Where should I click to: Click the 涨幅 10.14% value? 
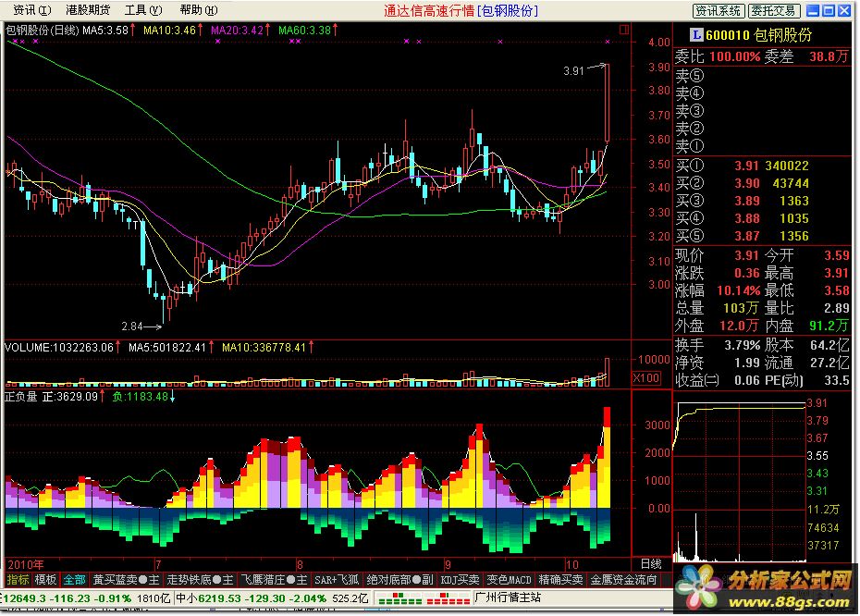[738, 290]
